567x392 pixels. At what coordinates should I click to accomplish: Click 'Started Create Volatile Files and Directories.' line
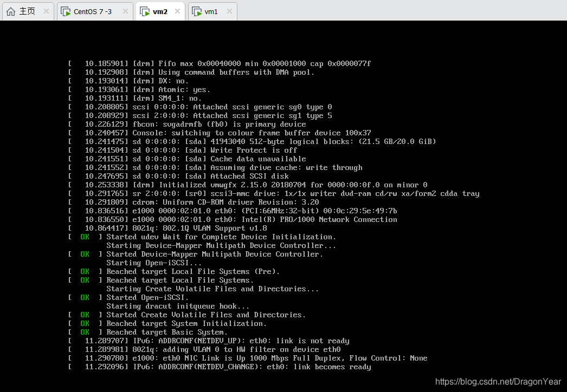point(188,315)
